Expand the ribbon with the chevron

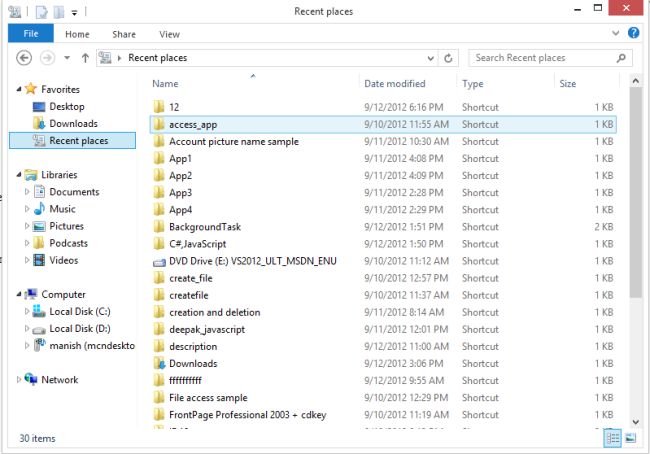(x=616, y=33)
